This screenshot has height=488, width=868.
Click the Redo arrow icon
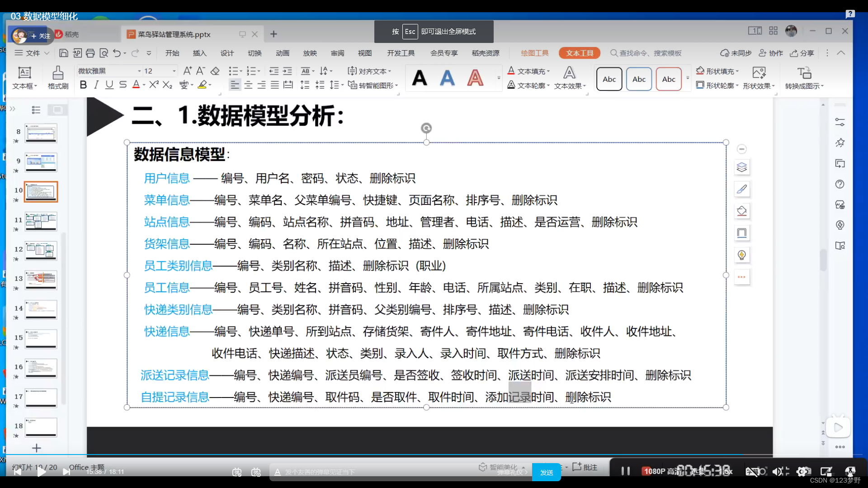135,53
